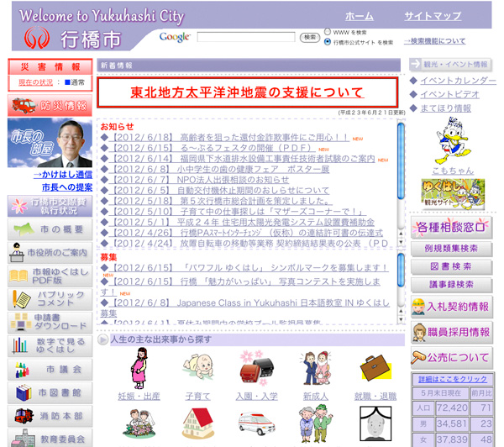Click the 検索機能について link
Screen dimensions: 504x447
[435, 40]
